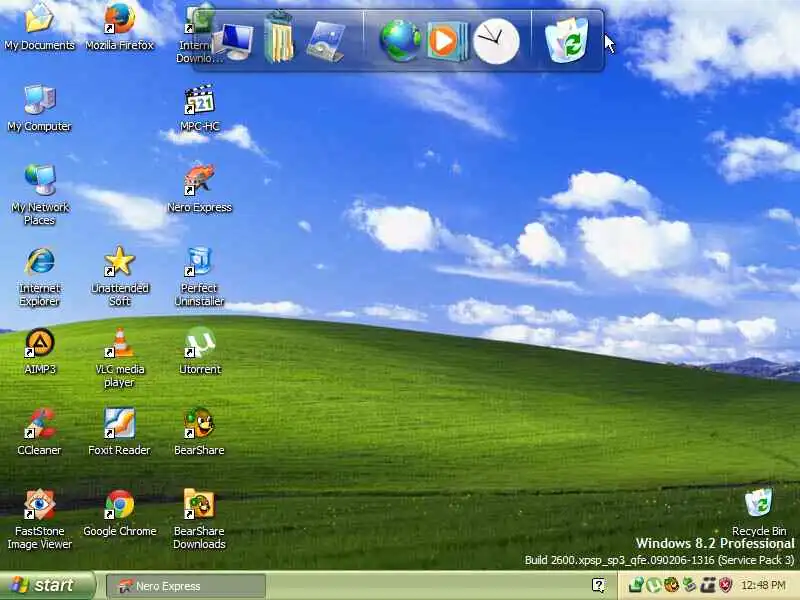Click the 12:48 PM taskbar clock
Screen dimensions: 800x600
763,585
